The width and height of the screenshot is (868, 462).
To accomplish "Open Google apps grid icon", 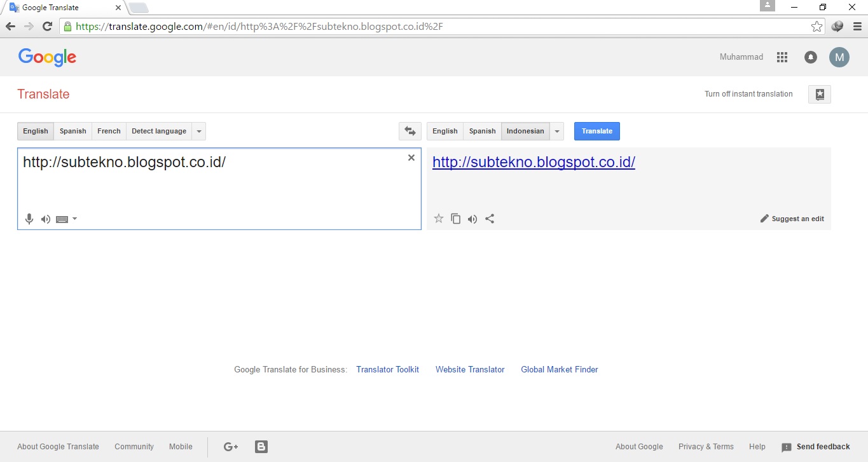I will 782,57.
